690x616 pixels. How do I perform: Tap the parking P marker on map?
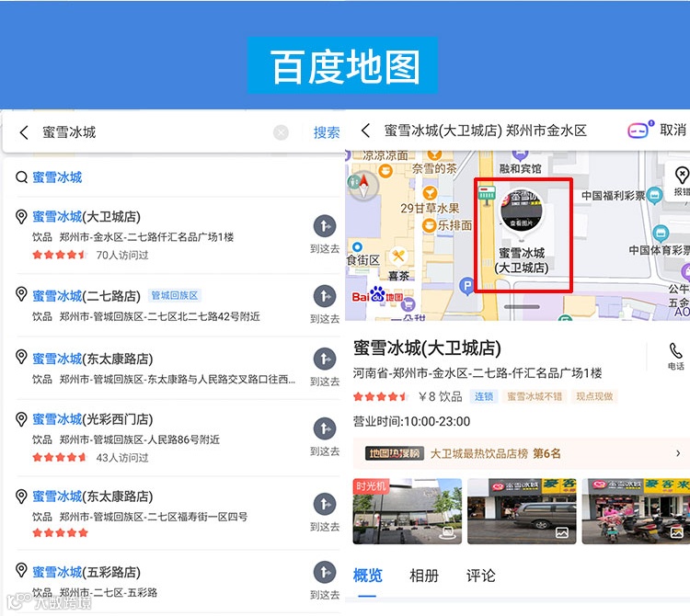(466, 286)
